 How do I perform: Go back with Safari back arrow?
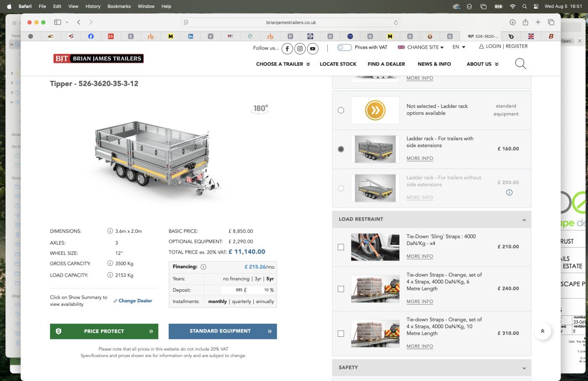tap(78, 22)
